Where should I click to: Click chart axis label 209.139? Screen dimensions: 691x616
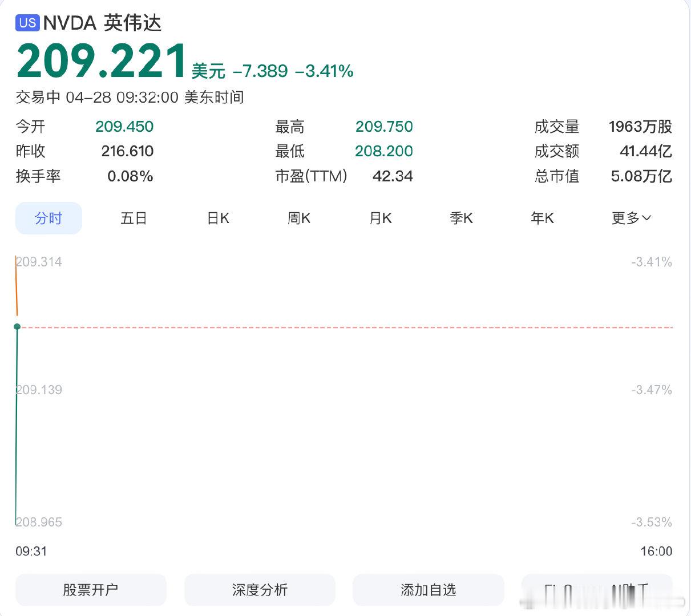(x=39, y=390)
